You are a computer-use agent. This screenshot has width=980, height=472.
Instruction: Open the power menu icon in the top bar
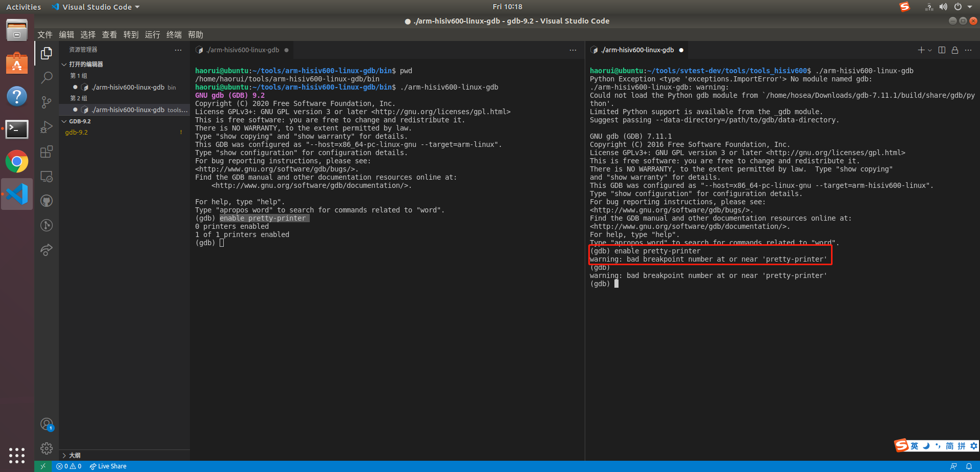[958, 7]
